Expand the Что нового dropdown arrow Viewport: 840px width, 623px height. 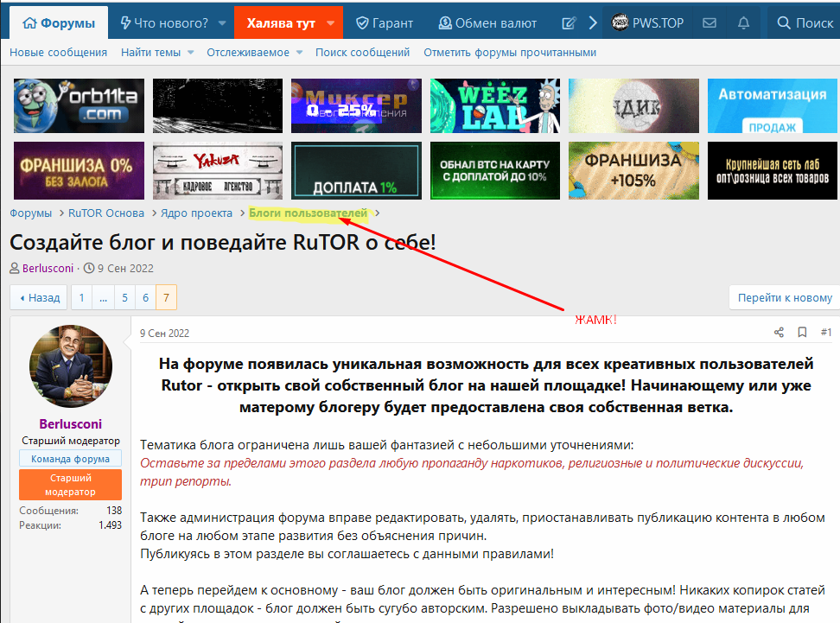point(222,23)
